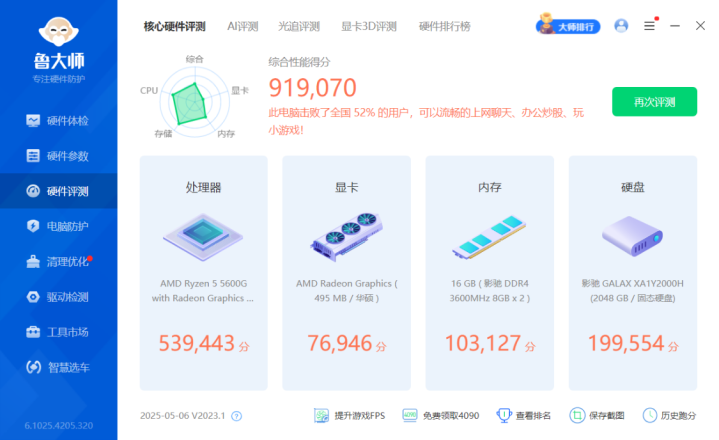This screenshot has height=440, width=719.
Task: Click the 硬盘 card title
Action: pyautogui.click(x=632, y=187)
